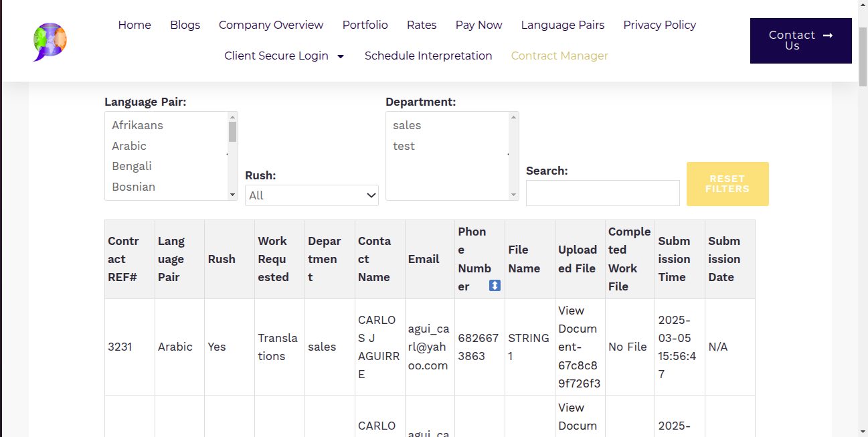Click the Yes rush cell in row 3231
Screen dimensions: 868x437
click(230, 347)
